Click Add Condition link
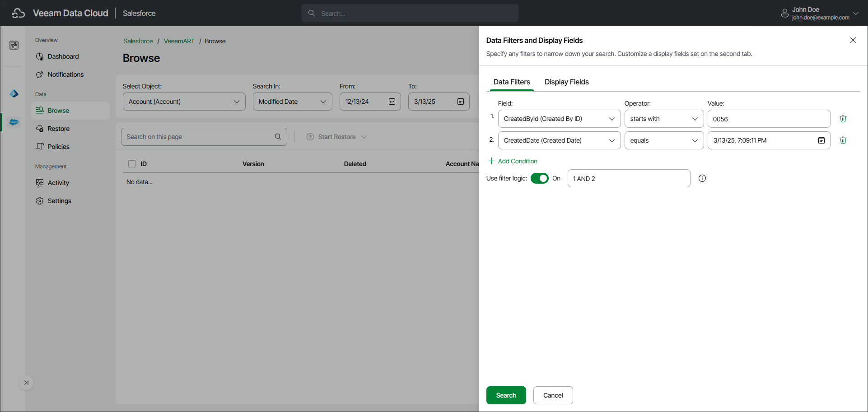Image resolution: width=868 pixels, height=412 pixels. 513,161
